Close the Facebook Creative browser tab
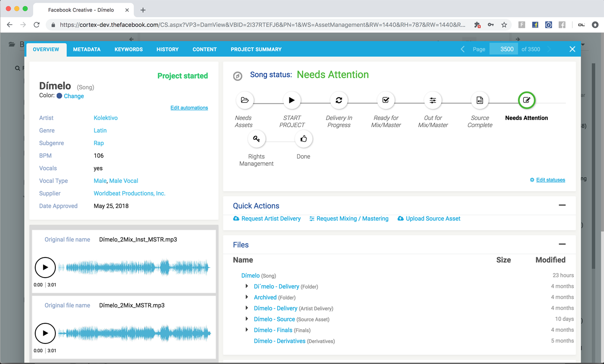The width and height of the screenshot is (604, 364). [127, 10]
